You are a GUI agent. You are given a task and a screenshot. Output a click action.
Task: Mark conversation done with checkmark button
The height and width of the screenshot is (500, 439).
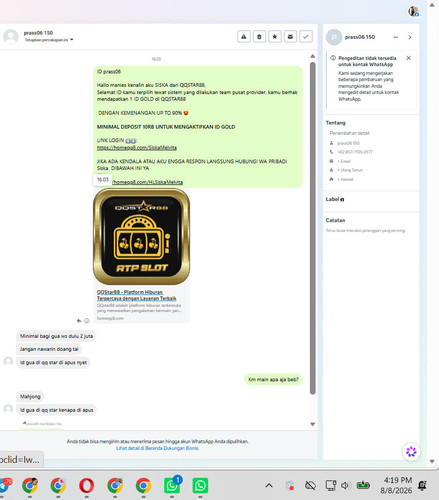[x=306, y=36]
